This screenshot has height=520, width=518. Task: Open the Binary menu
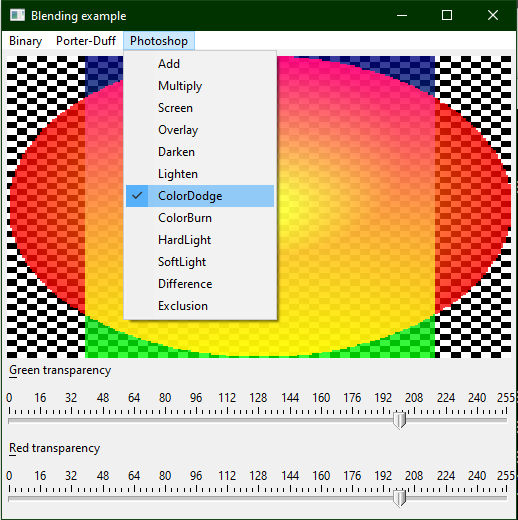(26, 41)
